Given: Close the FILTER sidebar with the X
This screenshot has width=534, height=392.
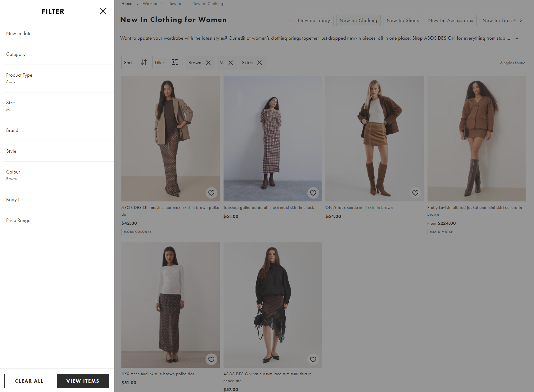Looking at the screenshot, I should [x=103, y=11].
